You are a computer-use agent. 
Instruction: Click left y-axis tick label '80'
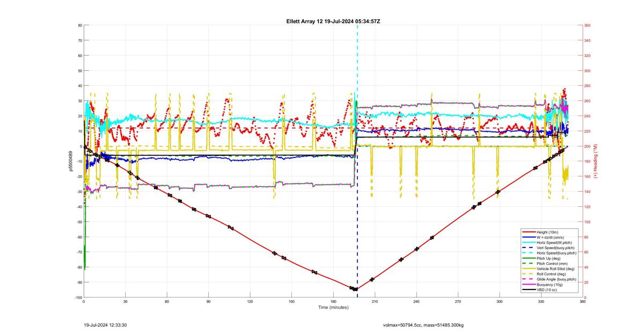coord(79,25)
